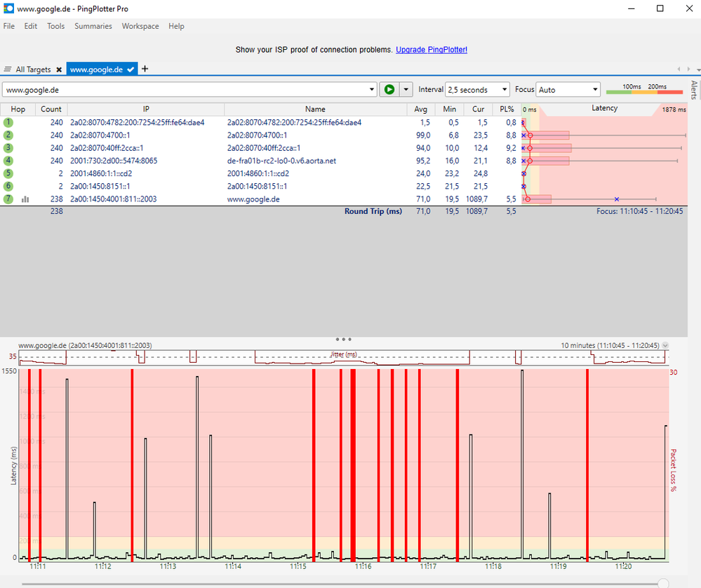
Task: Click hop 1 green circle icon
Action: 8,122
